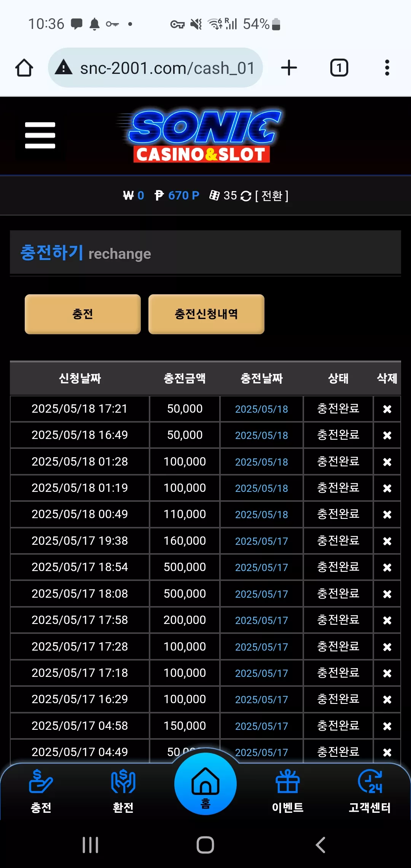Tap the Android back navigation arrow
This screenshot has height=868, width=411.
point(320,845)
